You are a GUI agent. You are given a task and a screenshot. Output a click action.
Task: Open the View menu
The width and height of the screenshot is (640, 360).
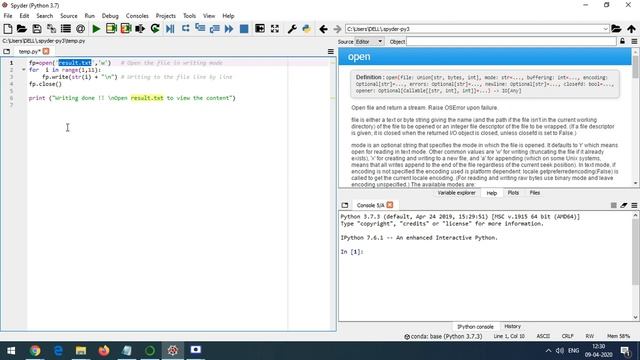coord(209,16)
